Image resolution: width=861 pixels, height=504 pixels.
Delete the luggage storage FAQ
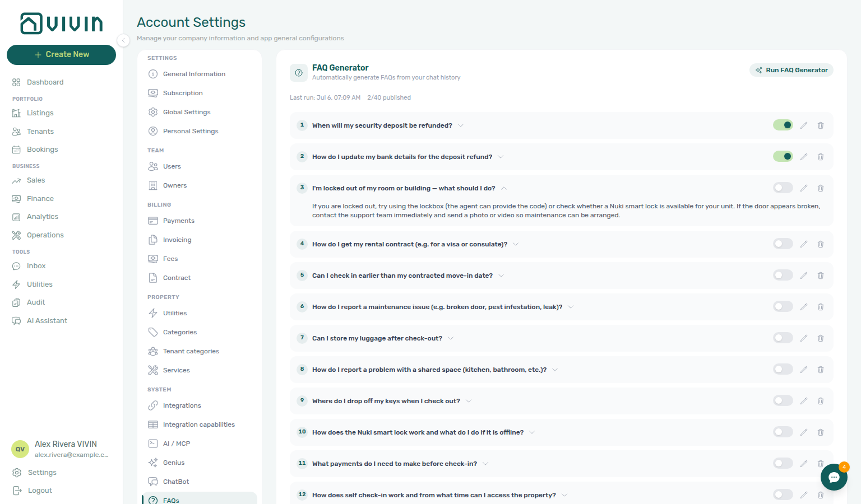[x=821, y=338]
